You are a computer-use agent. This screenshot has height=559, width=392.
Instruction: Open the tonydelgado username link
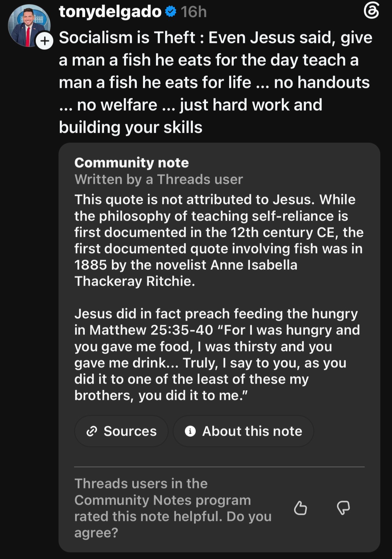[110, 12]
